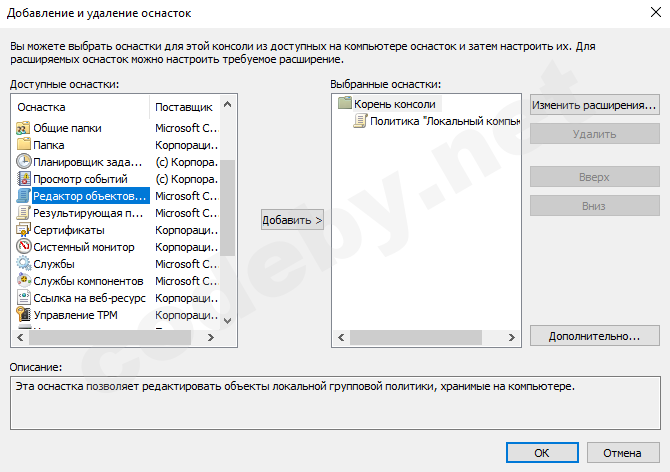
Task: Click available list scroll-left arrow
Action: (x=20, y=337)
